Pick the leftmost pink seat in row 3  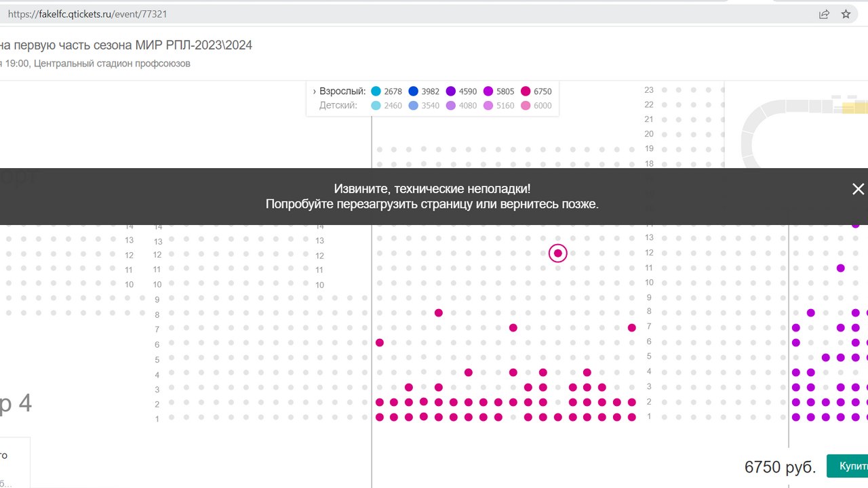tap(409, 387)
